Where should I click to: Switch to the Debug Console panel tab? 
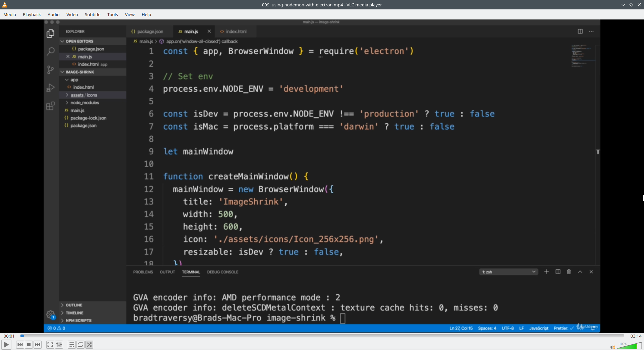(223, 272)
